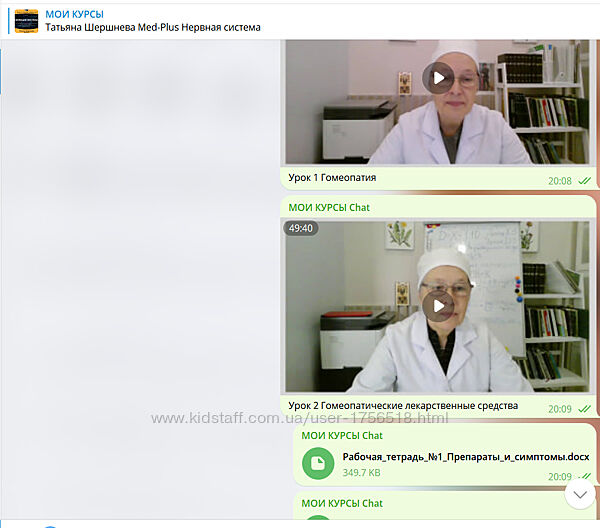Screen dimensions: 600x528
Task: Click the read check marks on Урок 1 message
Action: tap(585, 181)
